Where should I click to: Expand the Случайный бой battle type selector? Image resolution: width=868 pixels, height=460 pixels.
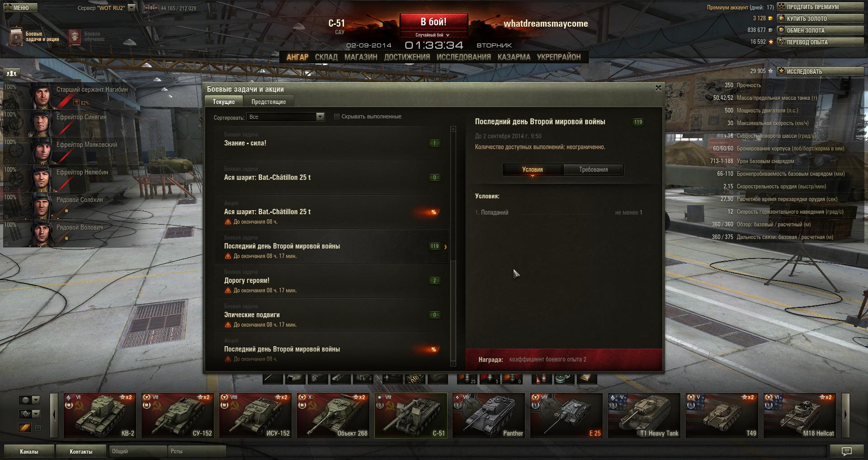point(433,35)
